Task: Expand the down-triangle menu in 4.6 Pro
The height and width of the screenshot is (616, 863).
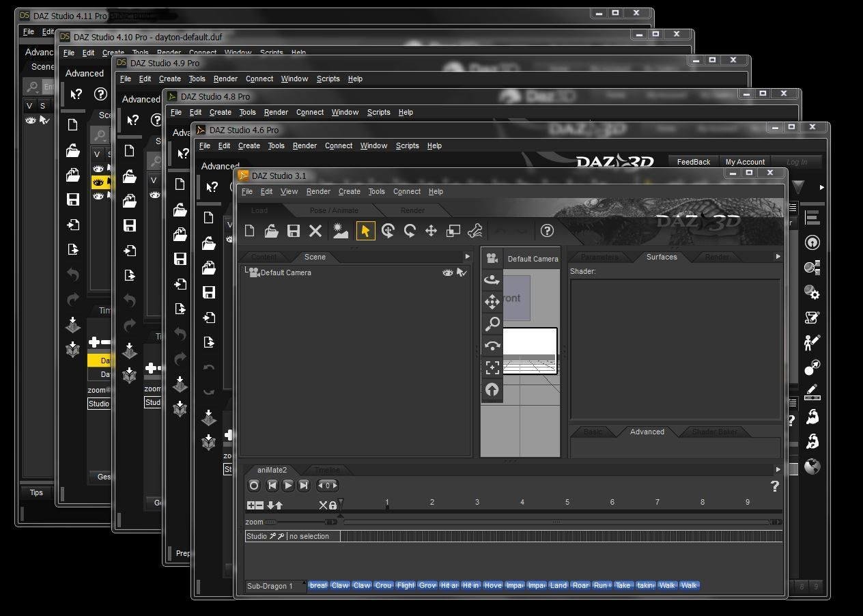Action: pos(798,186)
